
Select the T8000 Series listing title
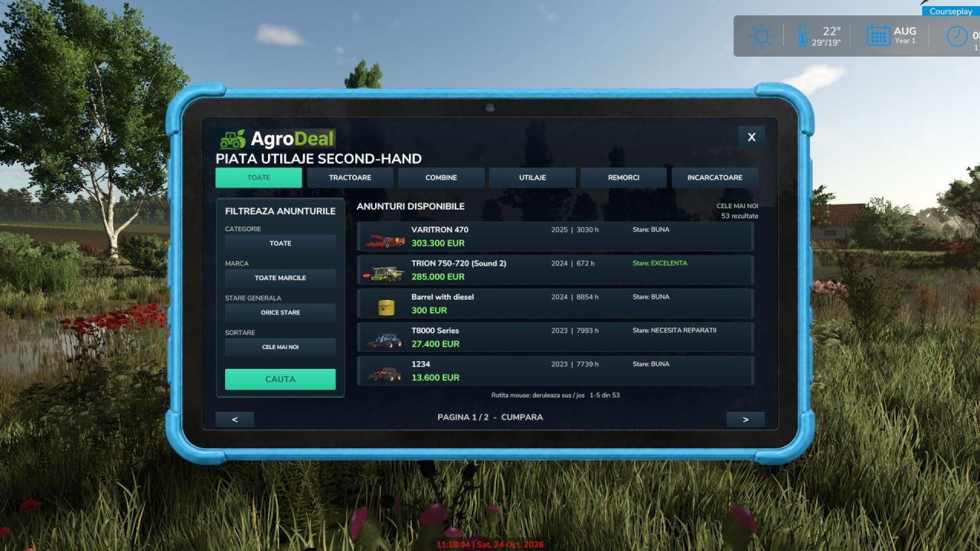point(435,331)
